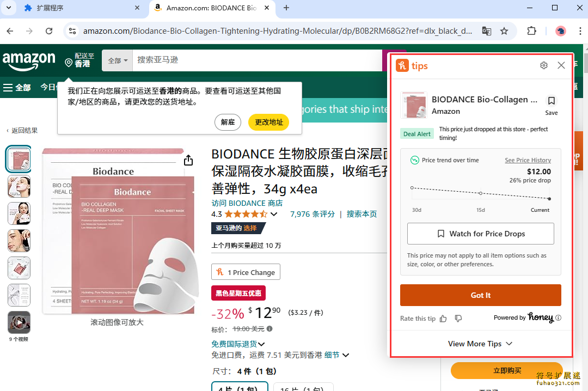Select the first product box thumbnail
Image resolution: width=588 pixels, height=391 pixels.
pyautogui.click(x=19, y=159)
